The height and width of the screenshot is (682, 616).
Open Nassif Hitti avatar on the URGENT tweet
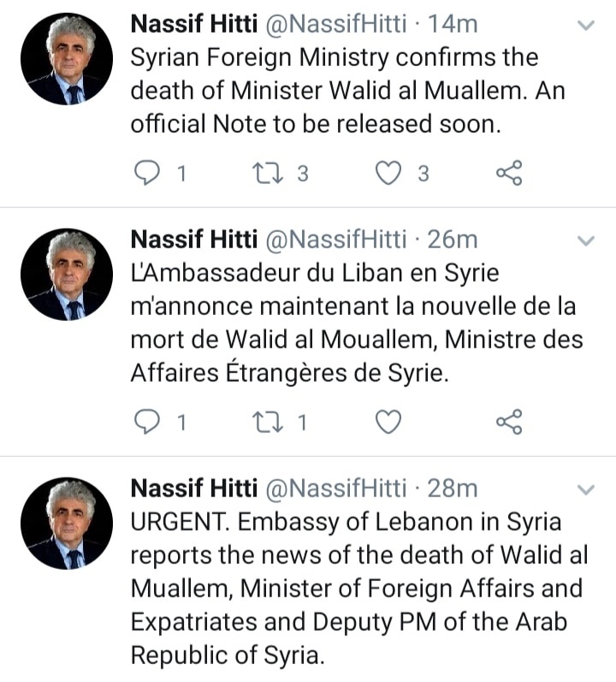[67, 523]
